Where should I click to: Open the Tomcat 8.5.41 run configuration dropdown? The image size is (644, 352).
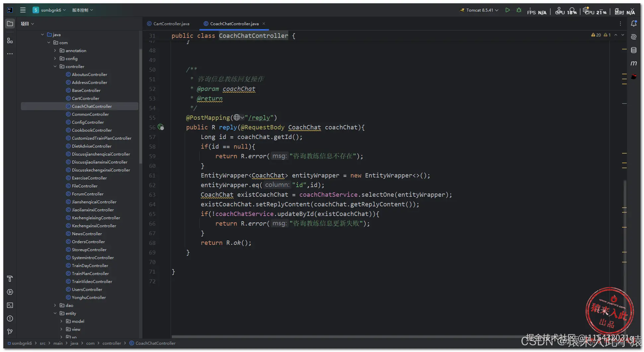[x=479, y=10]
